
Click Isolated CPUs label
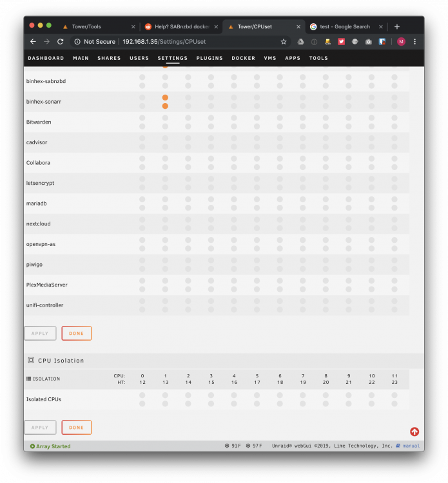click(x=43, y=399)
